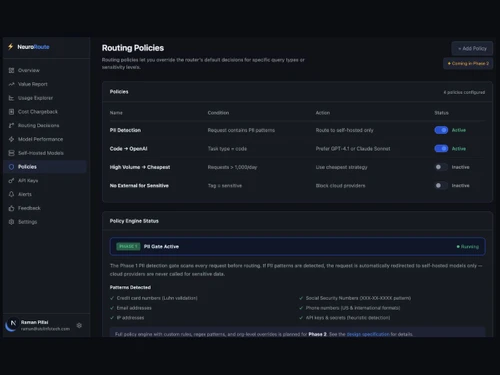Viewport: 500px width, 375px height.
Task: Click the Coming in Phase 2 badge
Action: pos(468,63)
